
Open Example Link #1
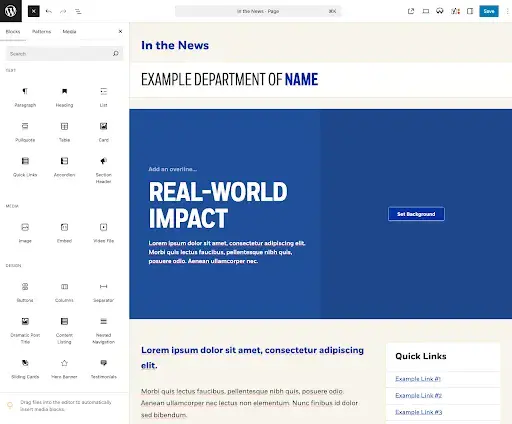[x=418, y=379]
